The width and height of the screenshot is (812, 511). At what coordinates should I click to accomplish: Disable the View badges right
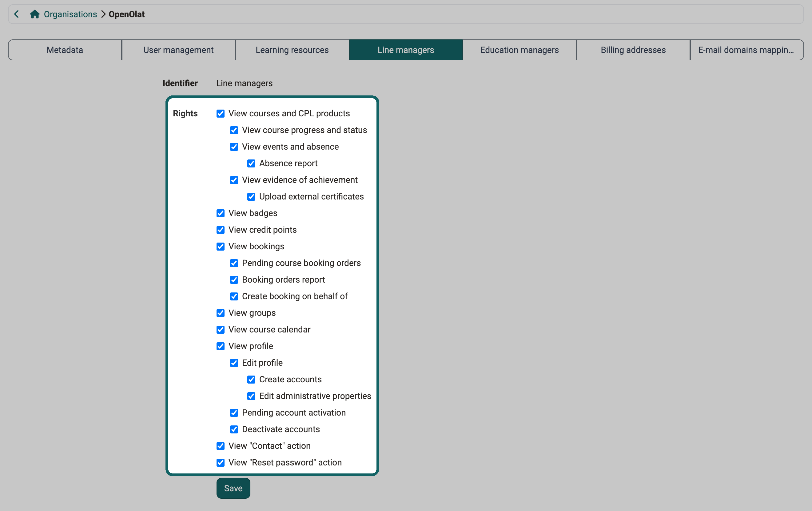pos(221,213)
